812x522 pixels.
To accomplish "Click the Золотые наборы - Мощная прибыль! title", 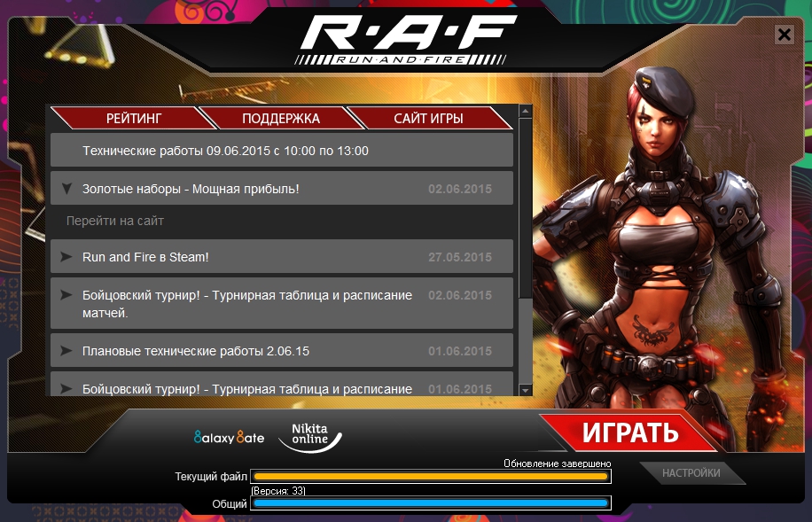I will coord(191,189).
